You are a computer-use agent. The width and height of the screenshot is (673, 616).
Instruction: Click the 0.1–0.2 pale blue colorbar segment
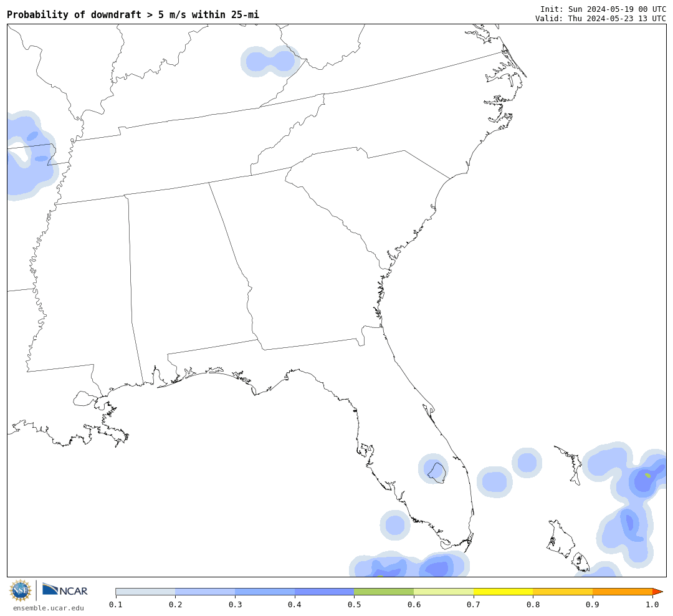click(145, 592)
